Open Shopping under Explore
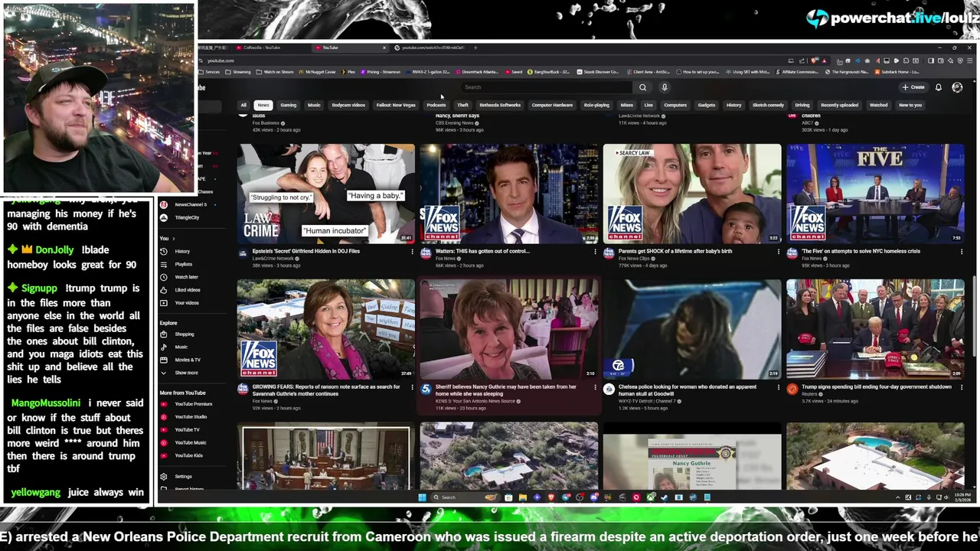Screen dimensions: 980x551 coord(184,334)
